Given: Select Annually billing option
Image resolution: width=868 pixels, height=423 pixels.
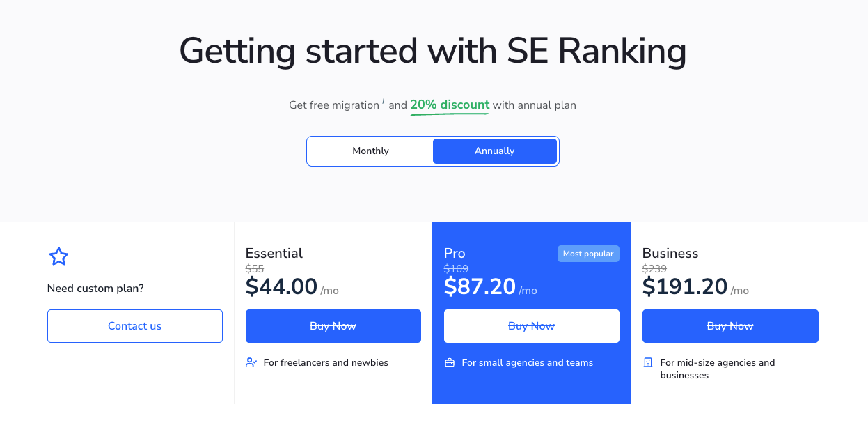Looking at the screenshot, I should 495,151.
